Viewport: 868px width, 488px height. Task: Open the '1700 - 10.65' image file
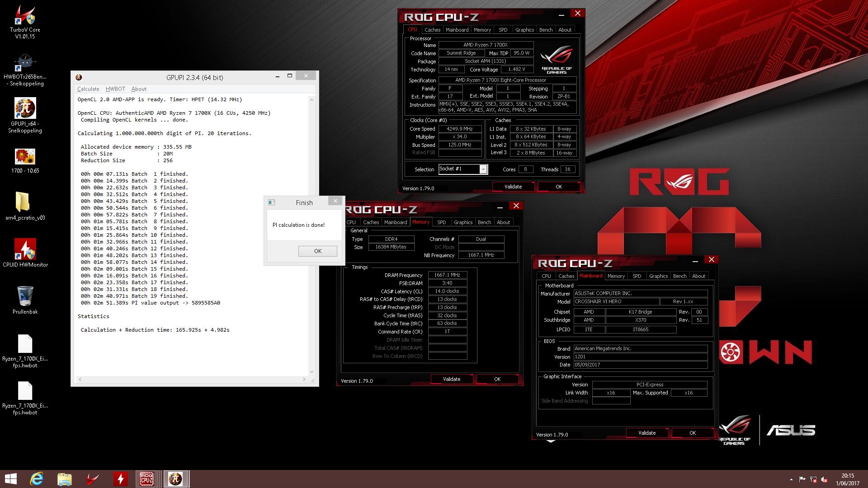tap(25, 161)
